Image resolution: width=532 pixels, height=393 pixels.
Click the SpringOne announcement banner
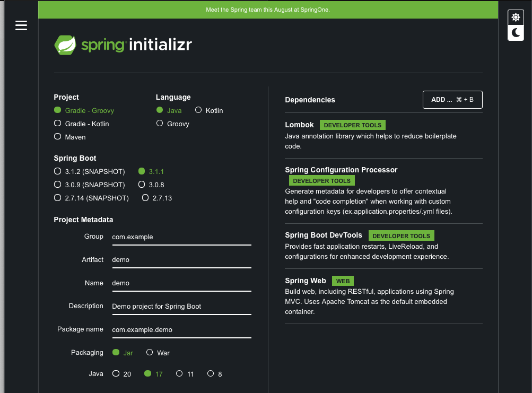pos(268,10)
